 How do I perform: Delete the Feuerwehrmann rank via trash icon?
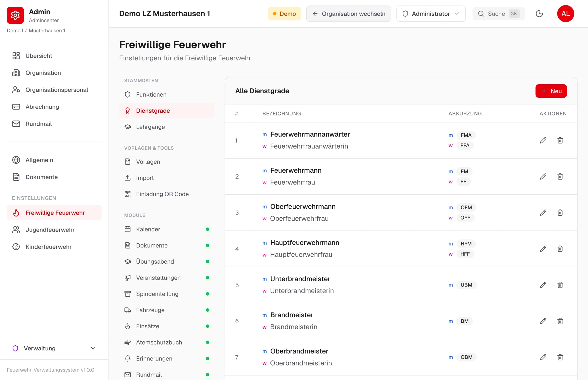560,176
